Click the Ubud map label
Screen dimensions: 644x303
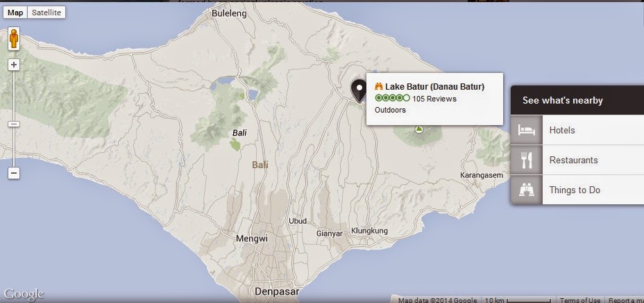click(297, 221)
